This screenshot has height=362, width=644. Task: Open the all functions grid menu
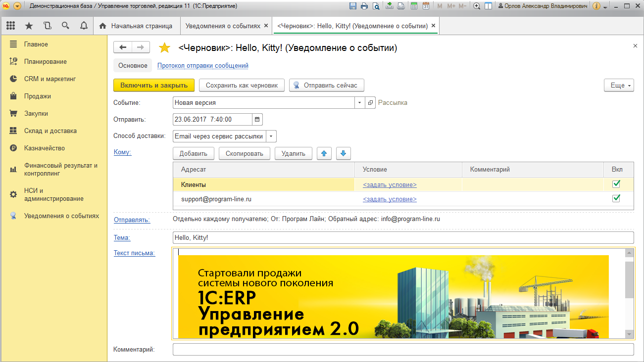point(10,25)
